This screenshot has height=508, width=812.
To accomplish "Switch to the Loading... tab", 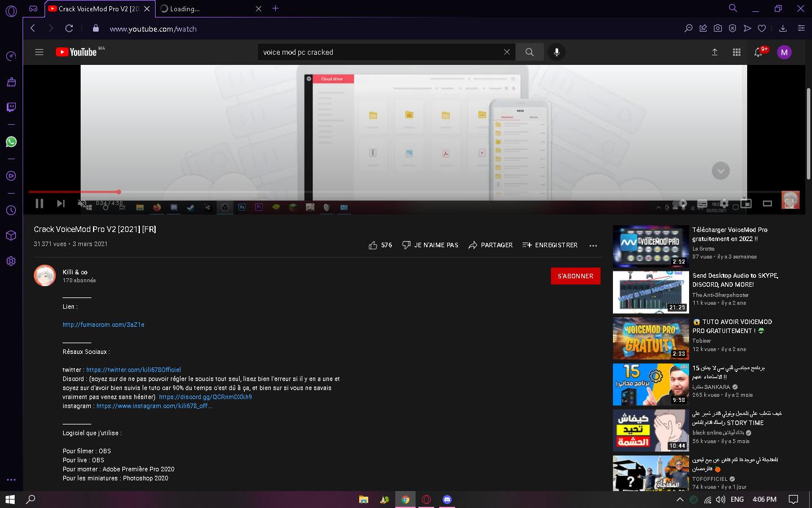I will tap(206, 8).
